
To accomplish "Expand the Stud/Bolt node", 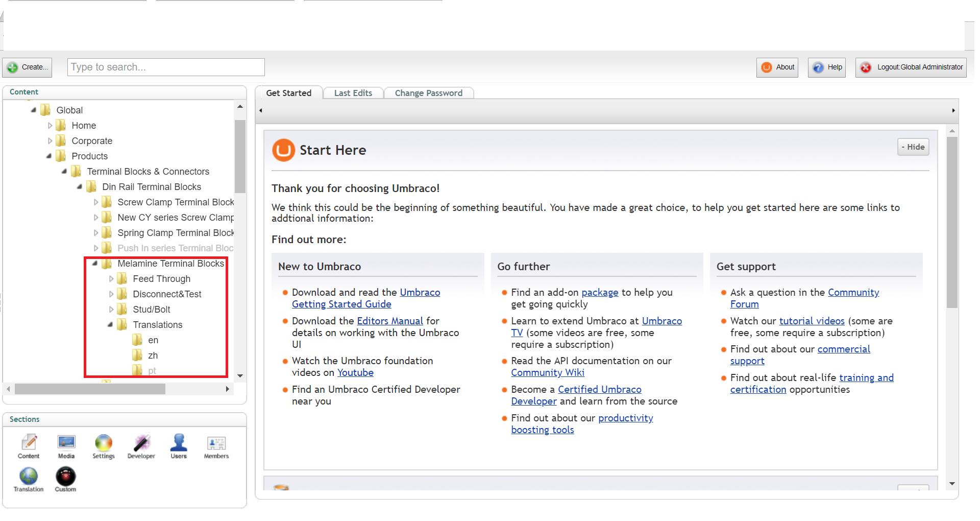I will click(111, 309).
